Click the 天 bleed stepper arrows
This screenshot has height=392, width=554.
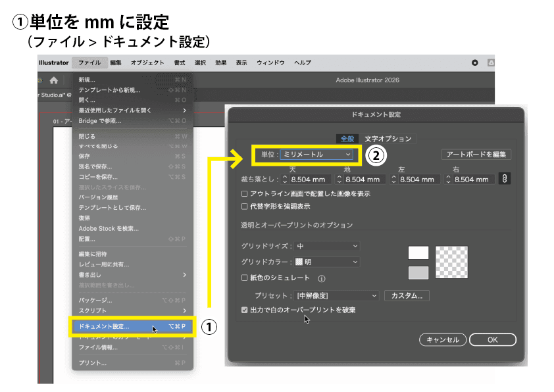pyautogui.click(x=285, y=180)
